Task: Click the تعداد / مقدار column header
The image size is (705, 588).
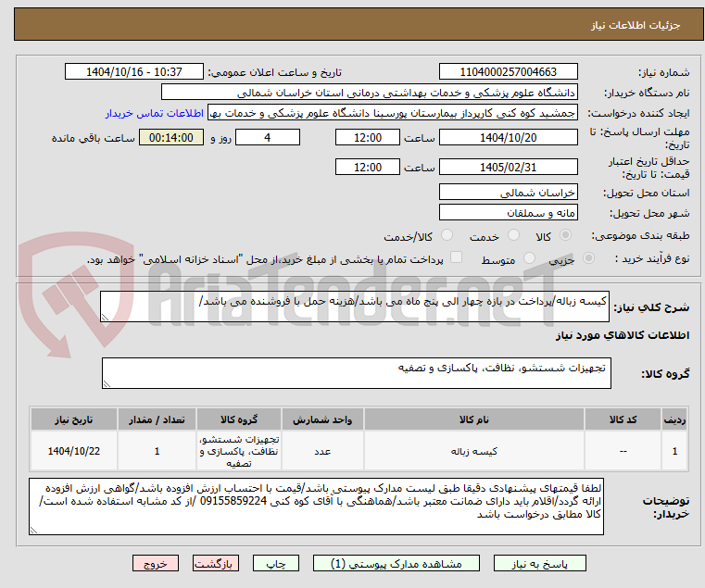Action: (157, 419)
